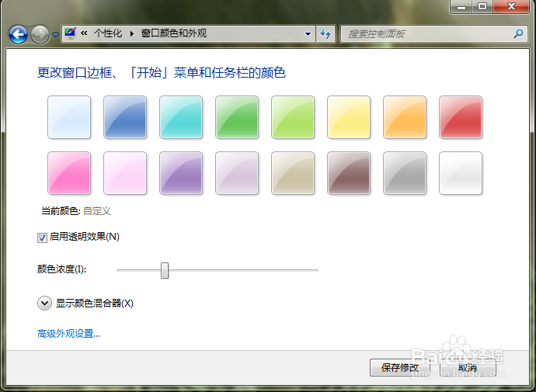Toggle the 启用透明效果 checkbox

tap(42, 238)
